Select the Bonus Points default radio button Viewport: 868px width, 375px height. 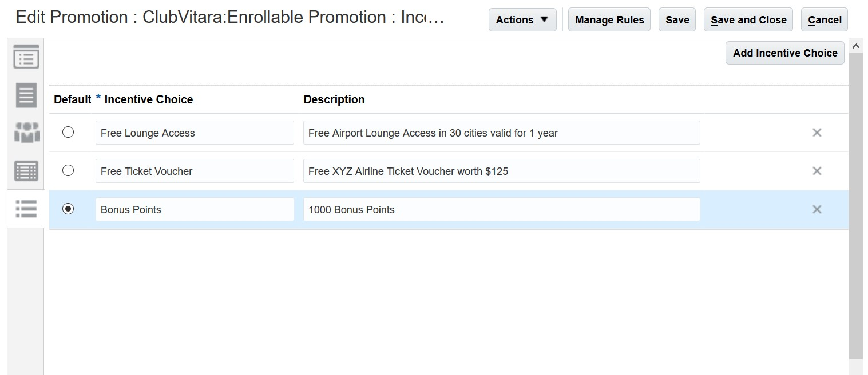click(68, 209)
